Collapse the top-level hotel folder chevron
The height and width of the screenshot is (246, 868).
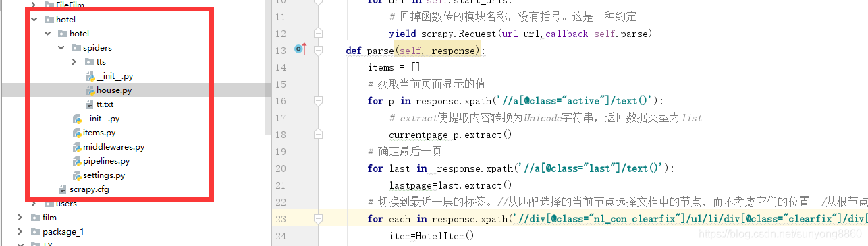click(34, 20)
